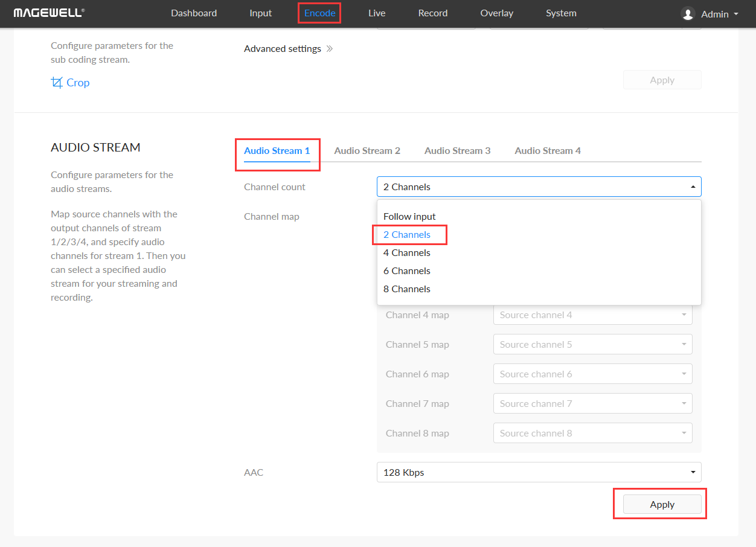Open the Source channel 4 dropdown
This screenshot has width=756, height=547.
coord(592,315)
